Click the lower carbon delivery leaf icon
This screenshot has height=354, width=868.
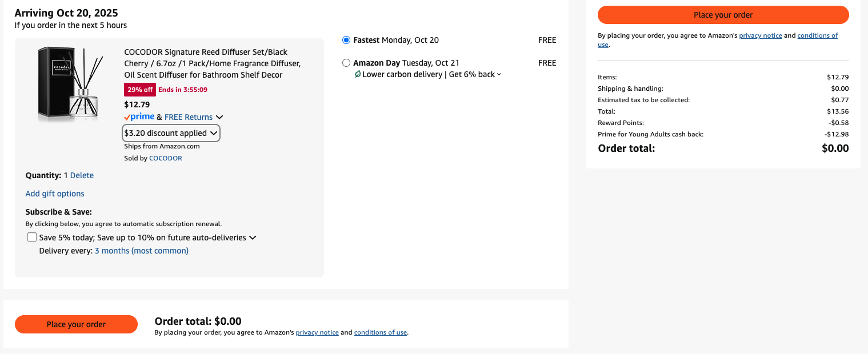(x=357, y=74)
